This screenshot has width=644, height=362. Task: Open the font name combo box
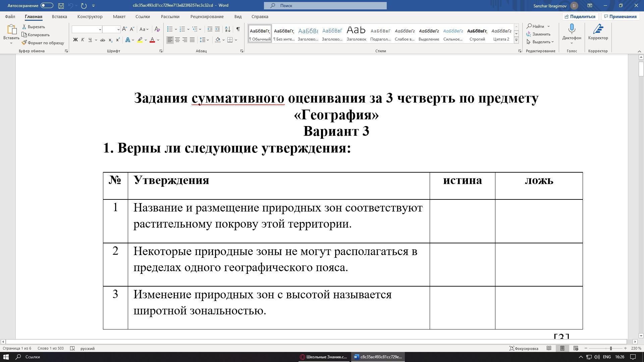(x=87, y=29)
